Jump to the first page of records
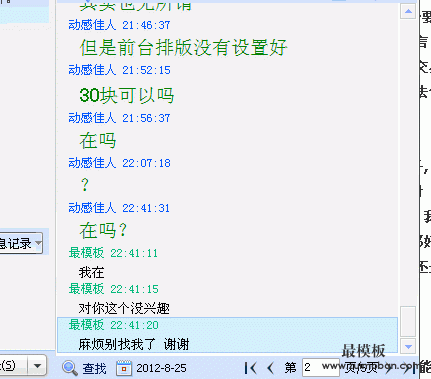 click(250, 368)
